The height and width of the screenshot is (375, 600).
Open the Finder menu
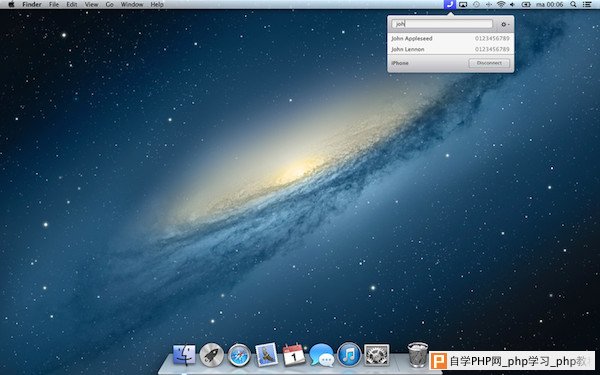32,5
